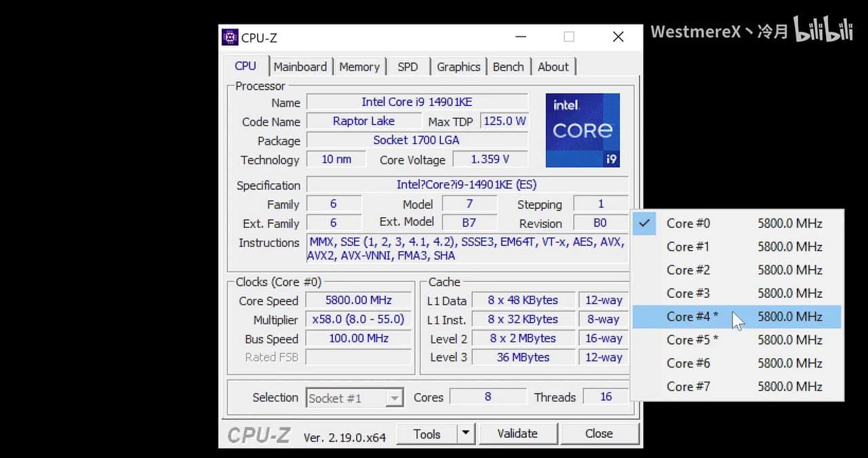Click the Ext. Model value B7
Image resolution: width=868 pixels, height=458 pixels.
pos(469,223)
